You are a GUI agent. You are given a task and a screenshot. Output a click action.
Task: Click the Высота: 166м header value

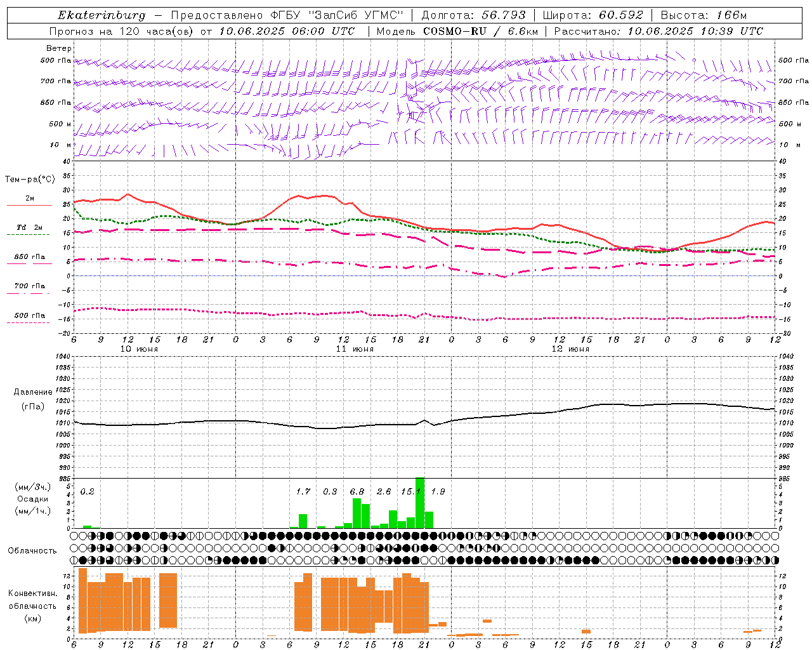tap(704, 15)
